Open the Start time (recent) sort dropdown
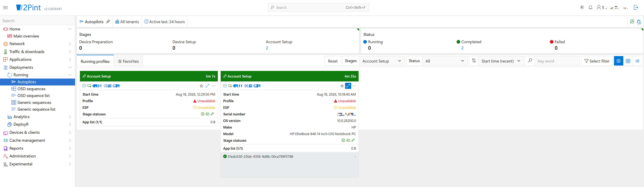Viewport: 644px width, 187px height. click(x=501, y=61)
